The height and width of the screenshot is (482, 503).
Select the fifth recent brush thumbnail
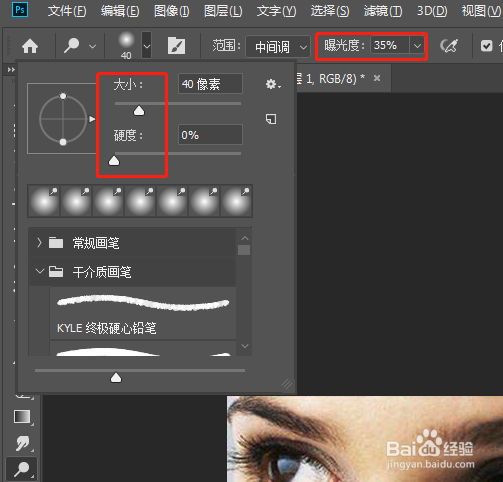172,201
